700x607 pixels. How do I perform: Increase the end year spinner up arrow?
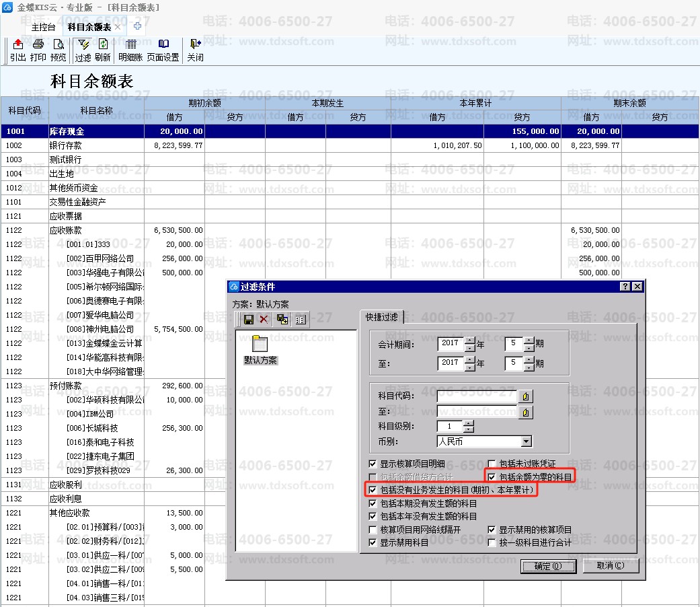point(469,360)
